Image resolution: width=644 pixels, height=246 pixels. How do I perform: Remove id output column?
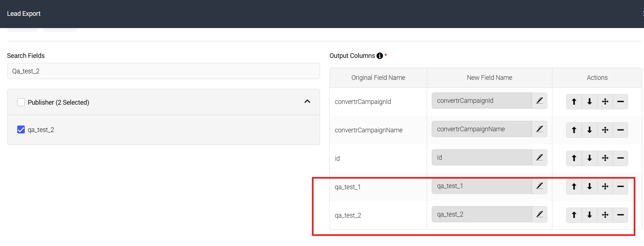(620, 158)
